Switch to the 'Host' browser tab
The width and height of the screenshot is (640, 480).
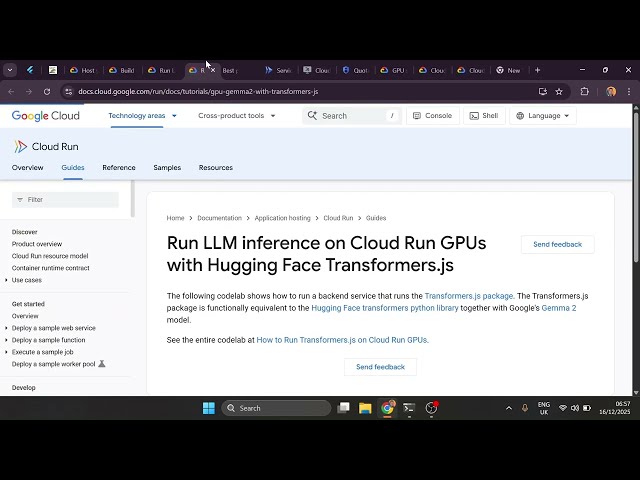(83, 70)
